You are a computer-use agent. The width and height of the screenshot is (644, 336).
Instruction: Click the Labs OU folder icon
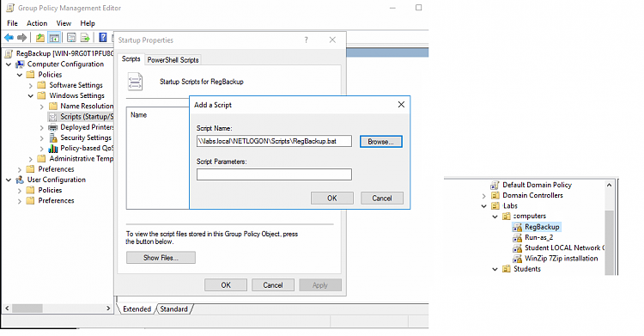coord(495,206)
